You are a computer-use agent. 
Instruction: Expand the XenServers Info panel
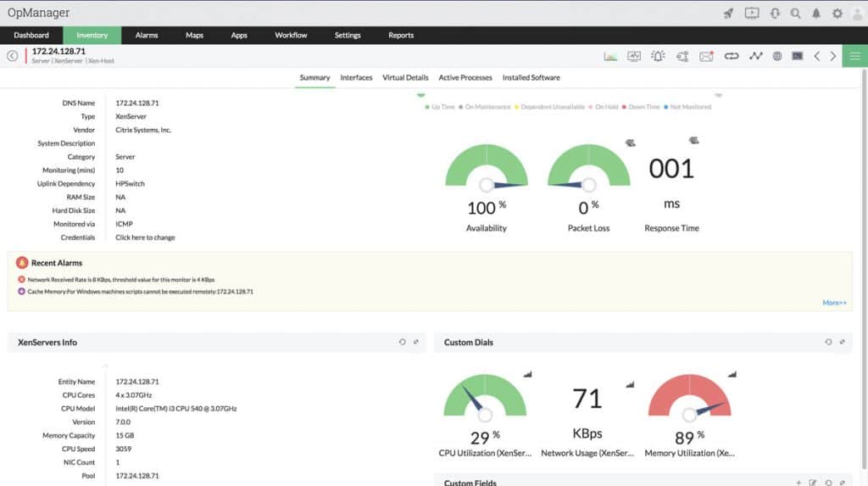[415, 342]
